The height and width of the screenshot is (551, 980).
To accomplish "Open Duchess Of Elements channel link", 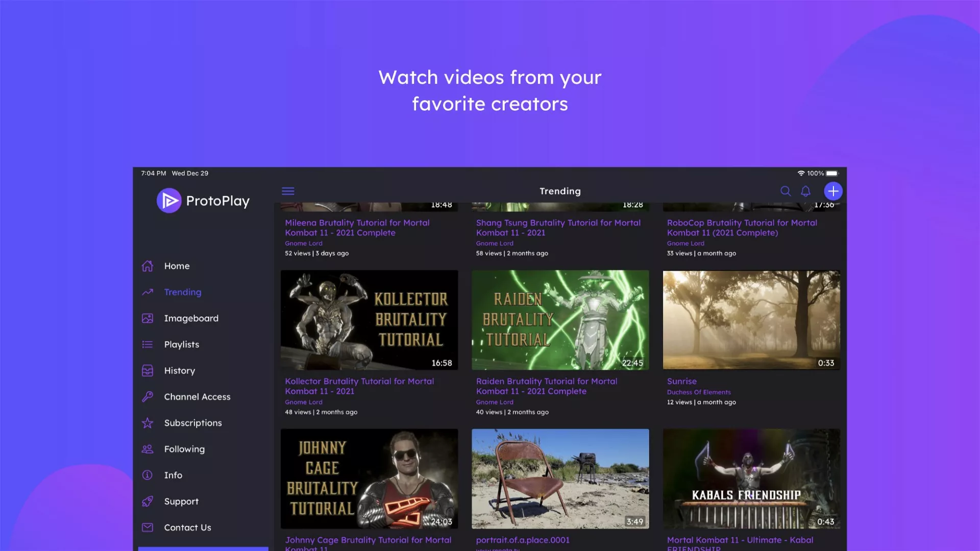I will [x=698, y=392].
